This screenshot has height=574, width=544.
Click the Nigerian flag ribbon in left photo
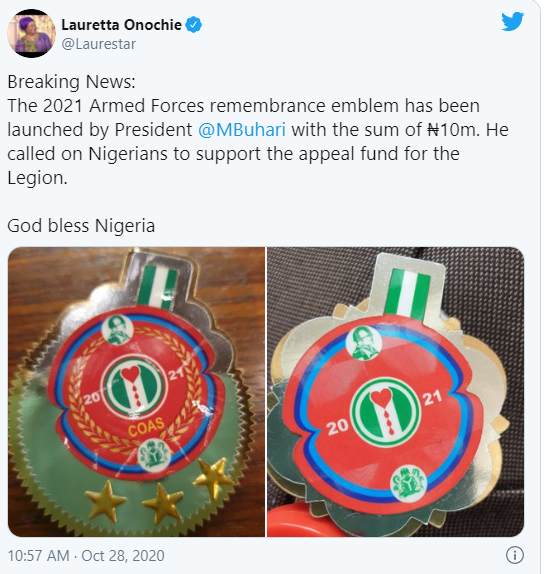(157, 287)
